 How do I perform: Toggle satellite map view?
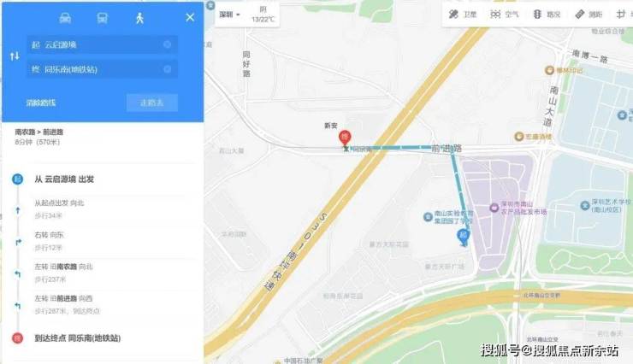[463, 15]
